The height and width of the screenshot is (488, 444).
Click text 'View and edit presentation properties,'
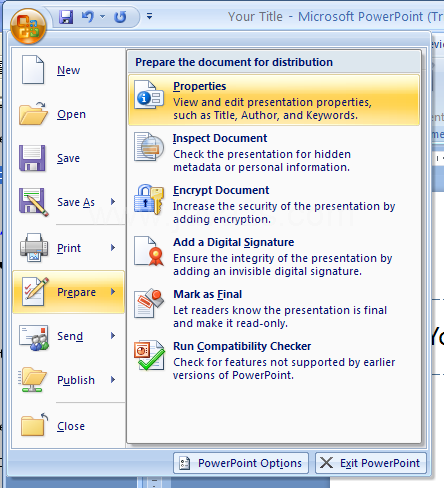(272, 102)
